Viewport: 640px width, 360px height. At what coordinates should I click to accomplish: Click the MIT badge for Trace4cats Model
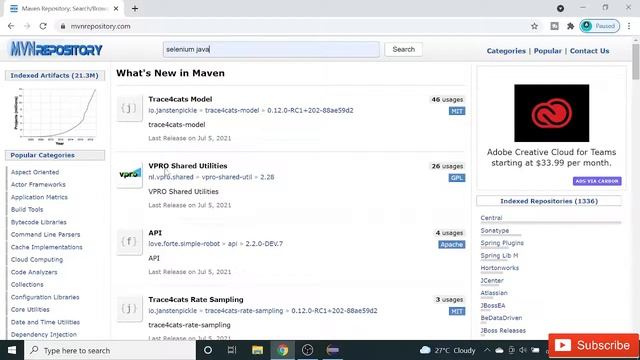point(457,111)
